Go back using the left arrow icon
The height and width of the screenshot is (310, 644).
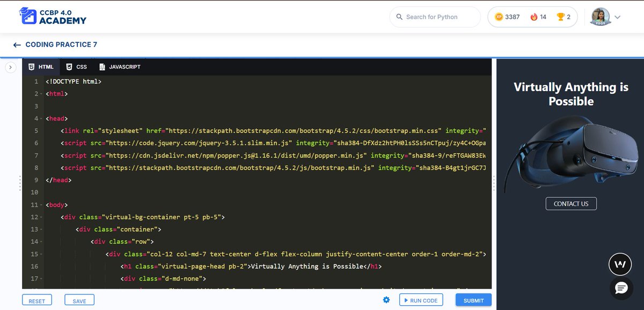17,45
